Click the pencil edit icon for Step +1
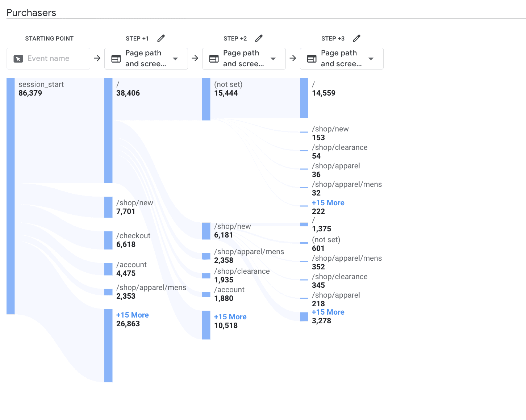The image size is (526, 420). click(x=161, y=38)
